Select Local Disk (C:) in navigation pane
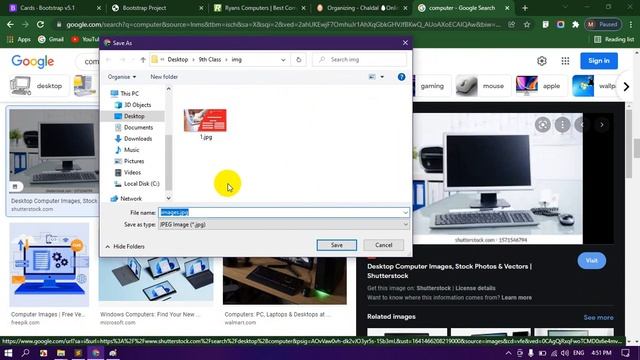This screenshot has width=640, height=360. [137, 184]
